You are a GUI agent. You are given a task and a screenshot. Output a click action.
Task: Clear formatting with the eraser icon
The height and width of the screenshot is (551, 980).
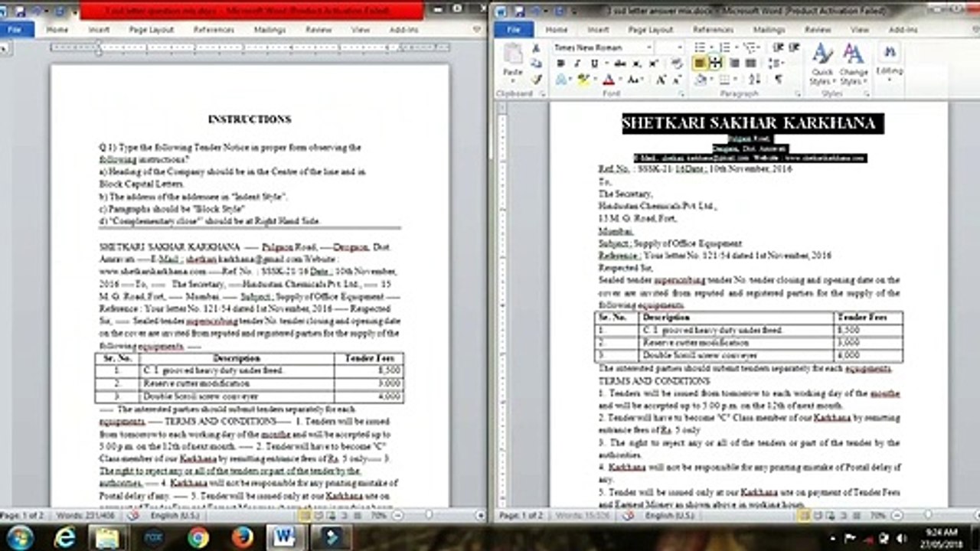(x=677, y=63)
